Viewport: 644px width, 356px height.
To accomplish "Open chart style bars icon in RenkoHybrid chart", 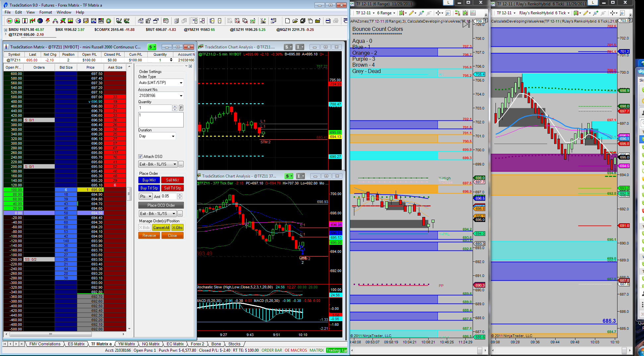I will pyautogui.click(x=576, y=13).
